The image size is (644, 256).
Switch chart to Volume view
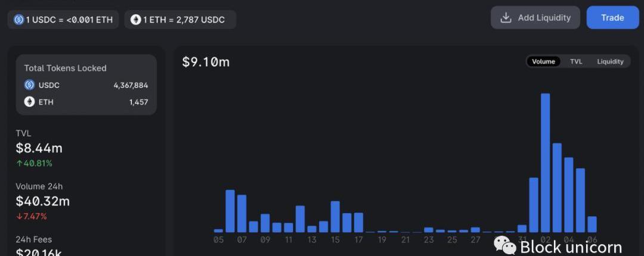pos(543,61)
